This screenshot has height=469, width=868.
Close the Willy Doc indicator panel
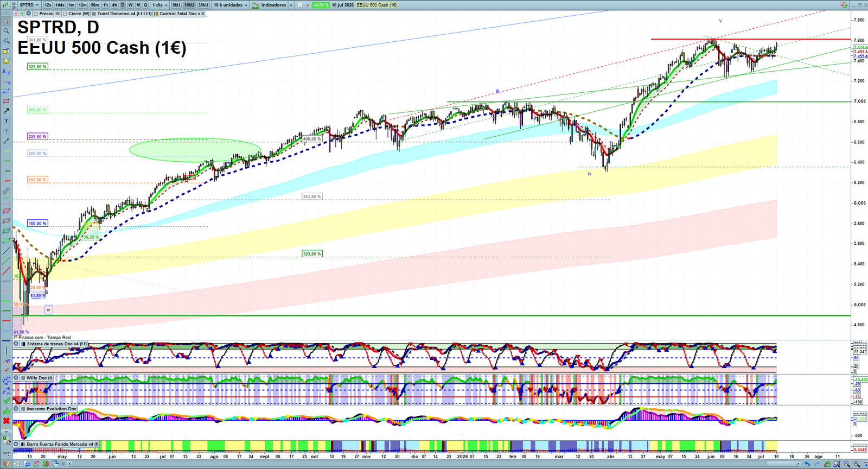tap(16, 378)
